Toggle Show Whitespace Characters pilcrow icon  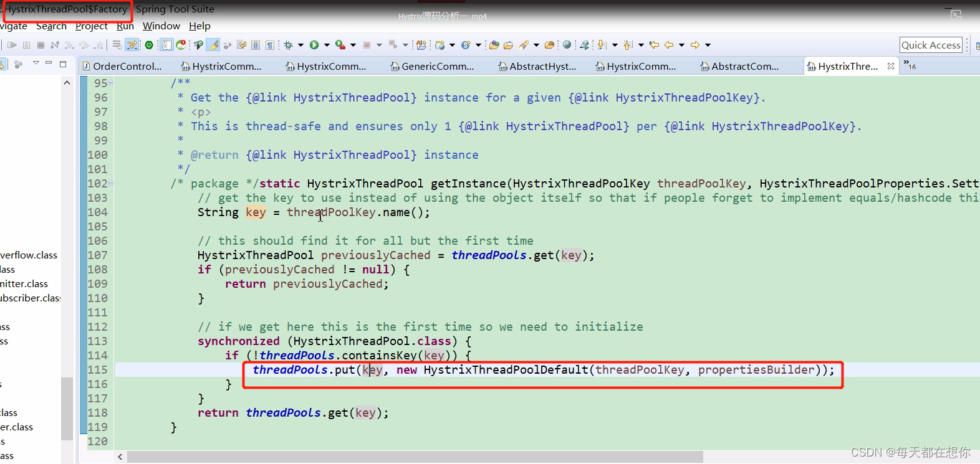pos(269,45)
